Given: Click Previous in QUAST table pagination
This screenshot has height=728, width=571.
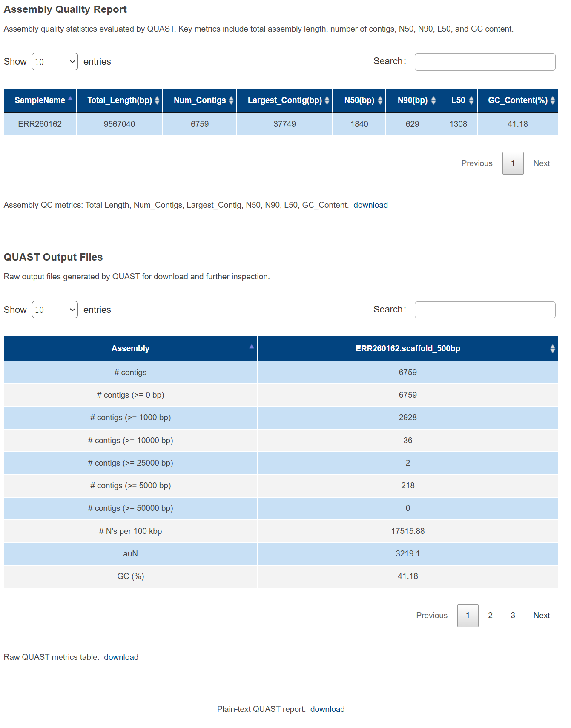Looking at the screenshot, I should click(x=432, y=616).
